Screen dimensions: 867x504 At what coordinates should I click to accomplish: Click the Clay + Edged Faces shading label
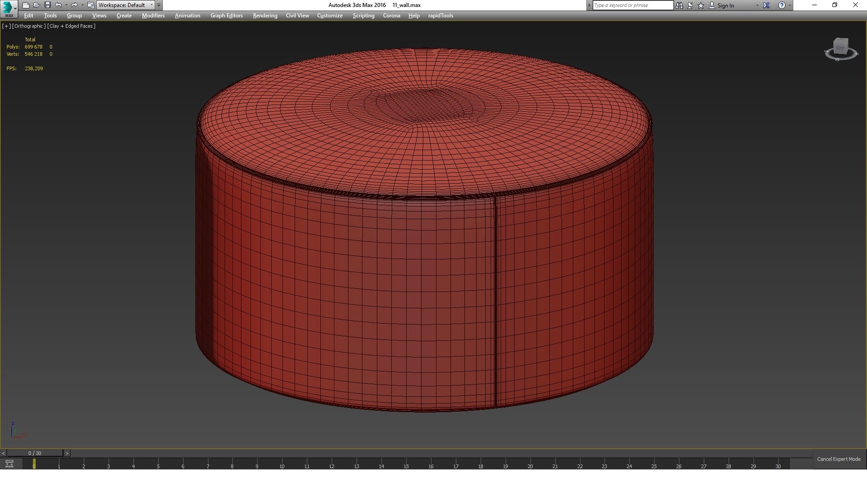tap(71, 26)
